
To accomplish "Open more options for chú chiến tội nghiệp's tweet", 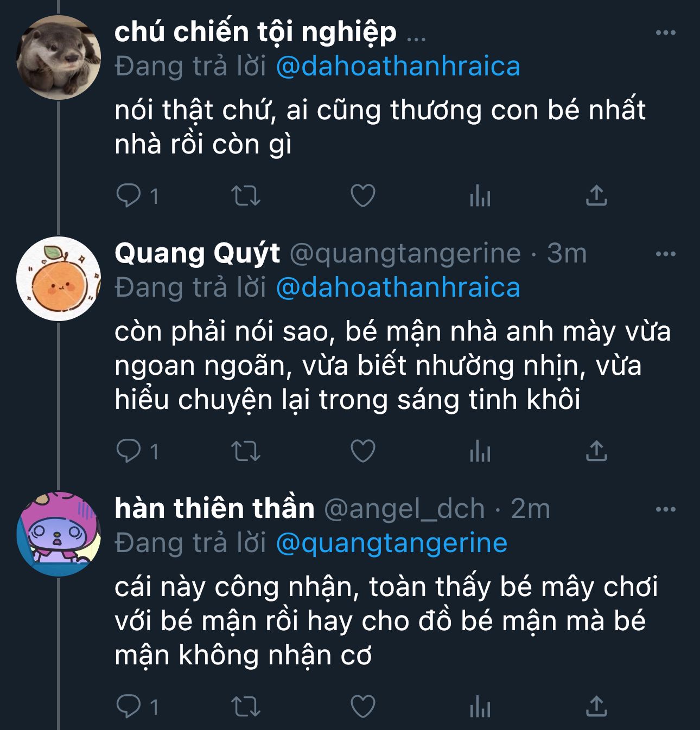I will (666, 33).
